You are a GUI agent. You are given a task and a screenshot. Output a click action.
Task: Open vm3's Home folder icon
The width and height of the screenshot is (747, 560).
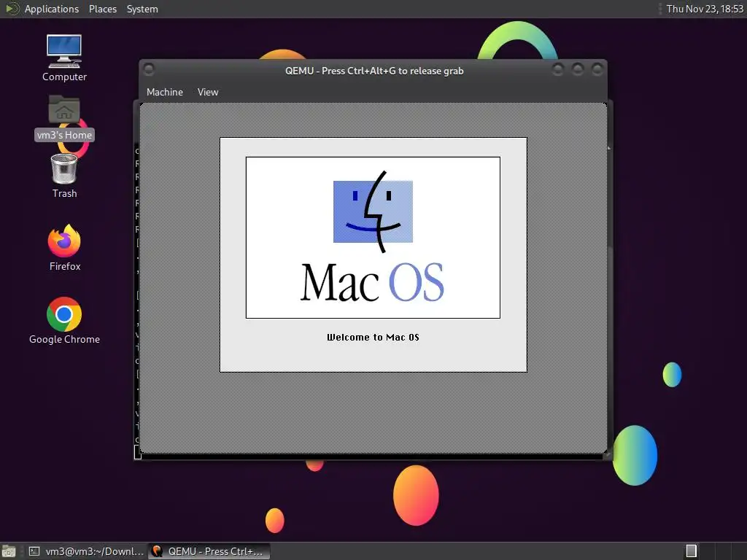pyautogui.click(x=64, y=117)
